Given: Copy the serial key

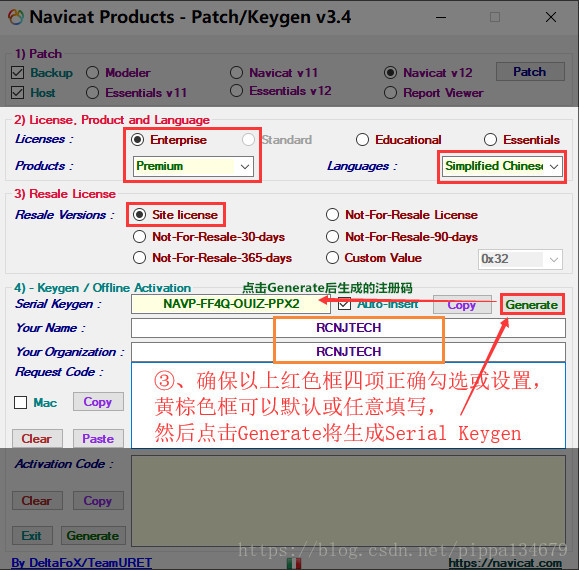Looking at the screenshot, I should pos(462,305).
